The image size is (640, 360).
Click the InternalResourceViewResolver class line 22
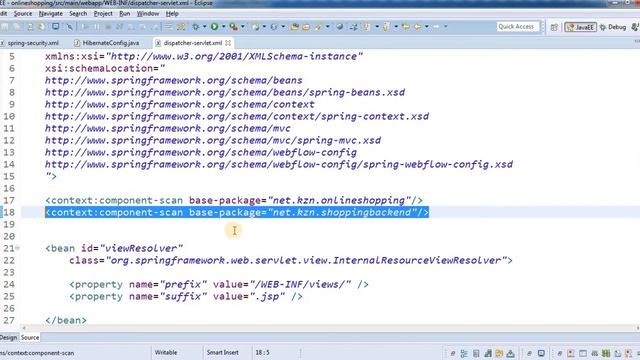291,260
